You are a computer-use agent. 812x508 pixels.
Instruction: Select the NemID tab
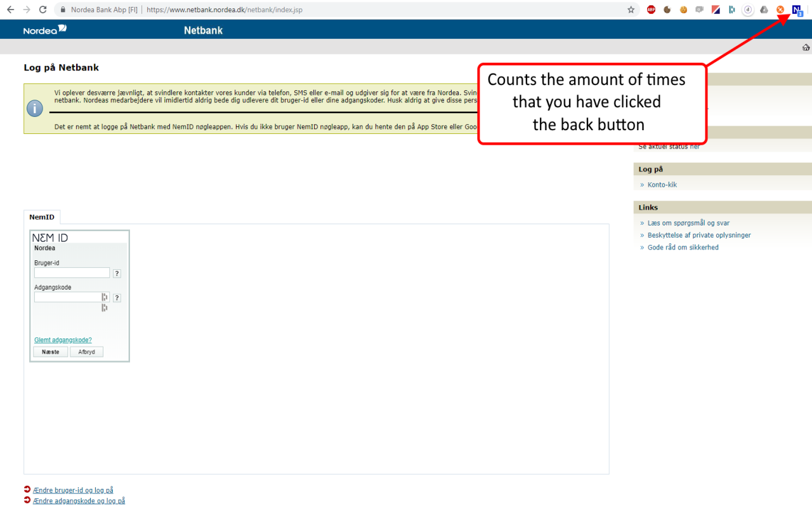tap(42, 217)
